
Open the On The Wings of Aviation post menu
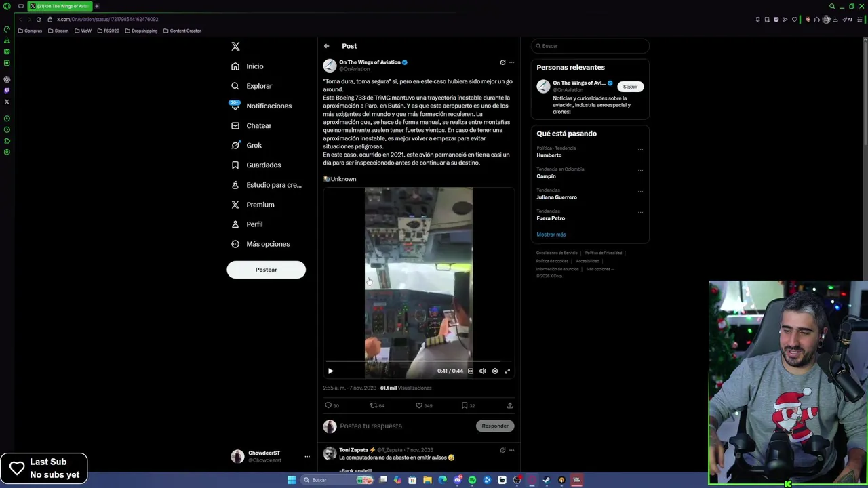512,62
